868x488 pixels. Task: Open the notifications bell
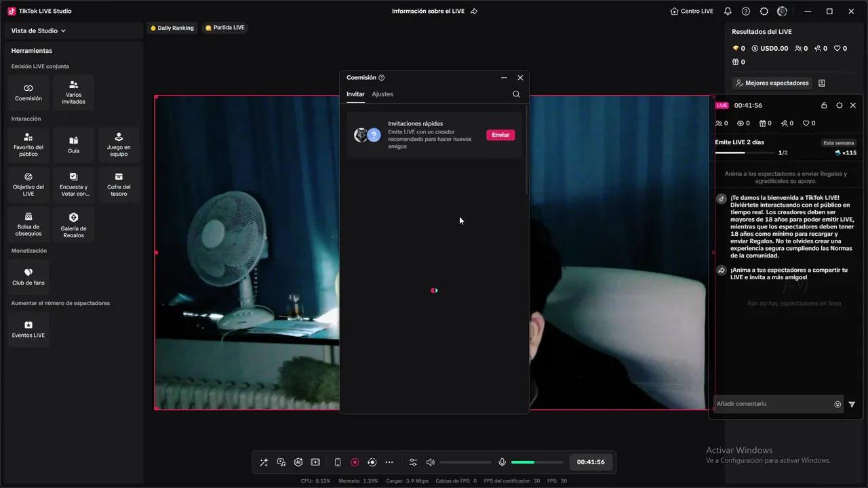[x=728, y=11]
